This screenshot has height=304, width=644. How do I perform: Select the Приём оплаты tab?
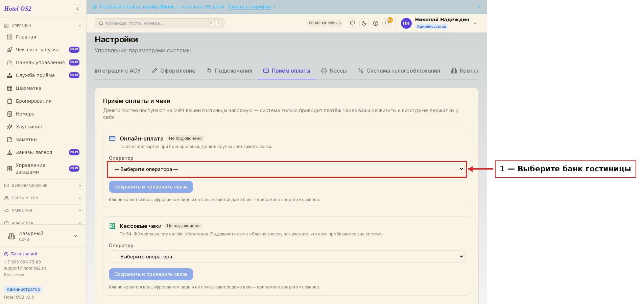coord(287,71)
